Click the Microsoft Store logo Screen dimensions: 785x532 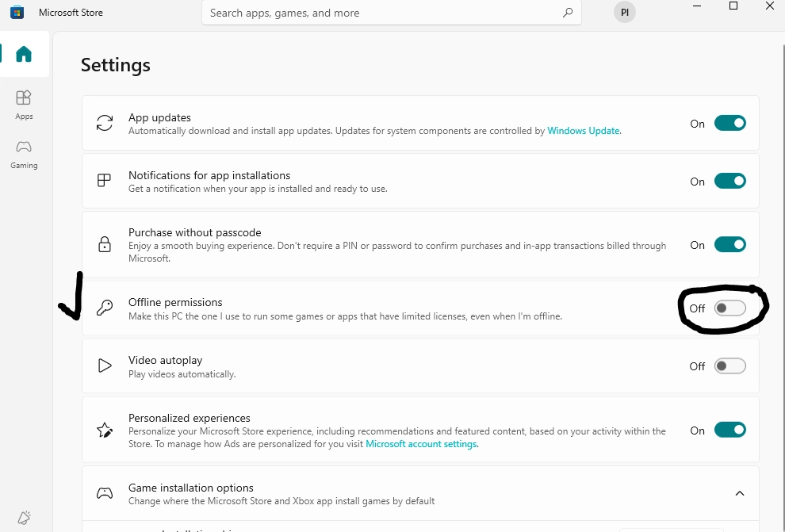pos(17,12)
